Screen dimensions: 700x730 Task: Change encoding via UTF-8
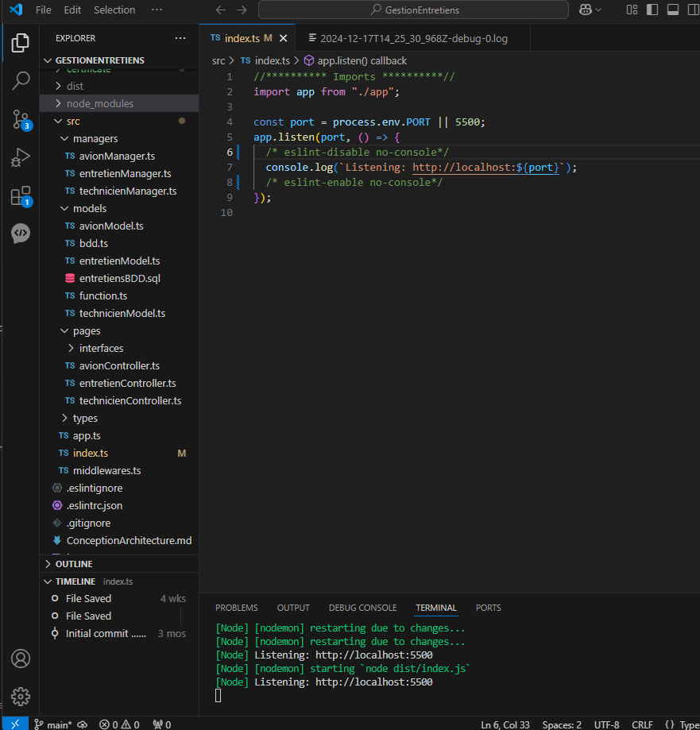coord(606,724)
